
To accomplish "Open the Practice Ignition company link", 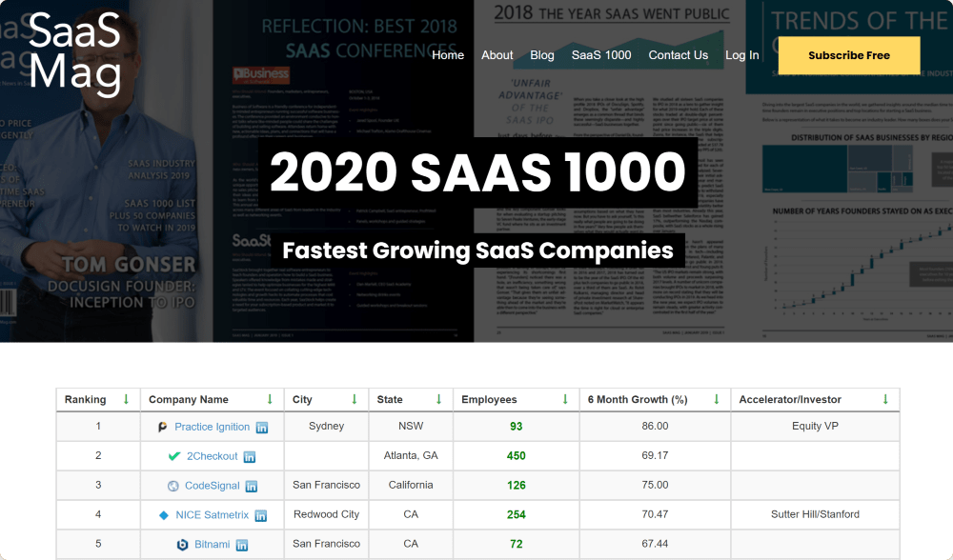I will [213, 427].
